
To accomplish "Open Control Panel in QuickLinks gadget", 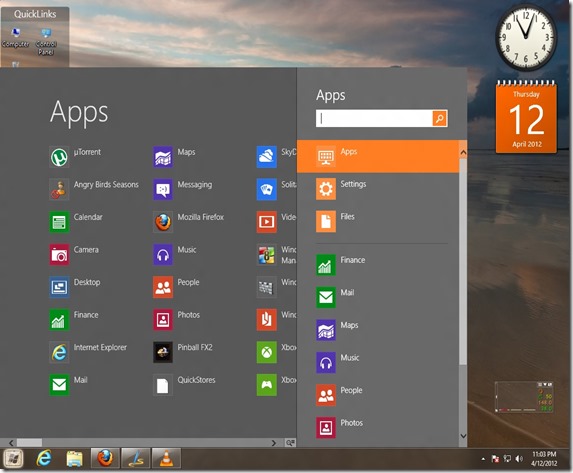I will tap(46, 41).
